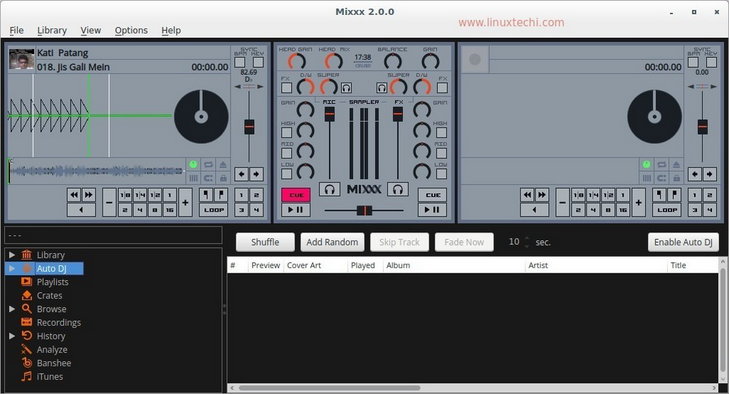Screen dimensions: 729x394
Task: Click the left deck rewind button
Action: coord(74,195)
